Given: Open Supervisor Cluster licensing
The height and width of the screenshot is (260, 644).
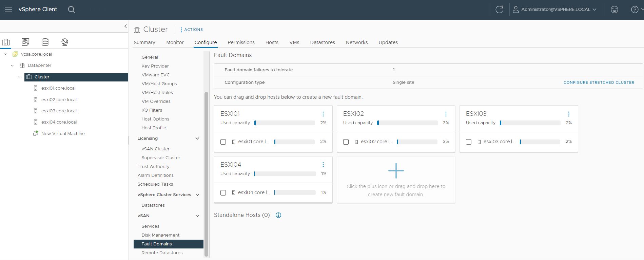Looking at the screenshot, I should [x=161, y=158].
